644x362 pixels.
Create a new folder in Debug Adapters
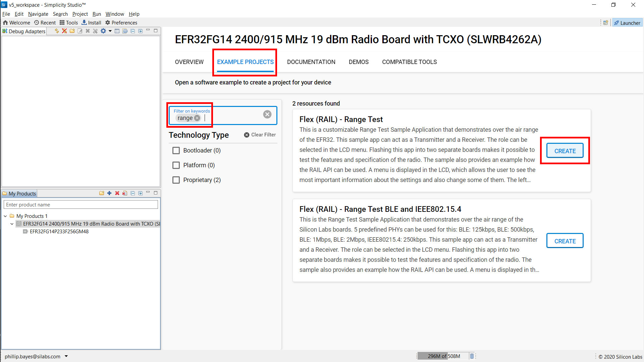coord(72,31)
